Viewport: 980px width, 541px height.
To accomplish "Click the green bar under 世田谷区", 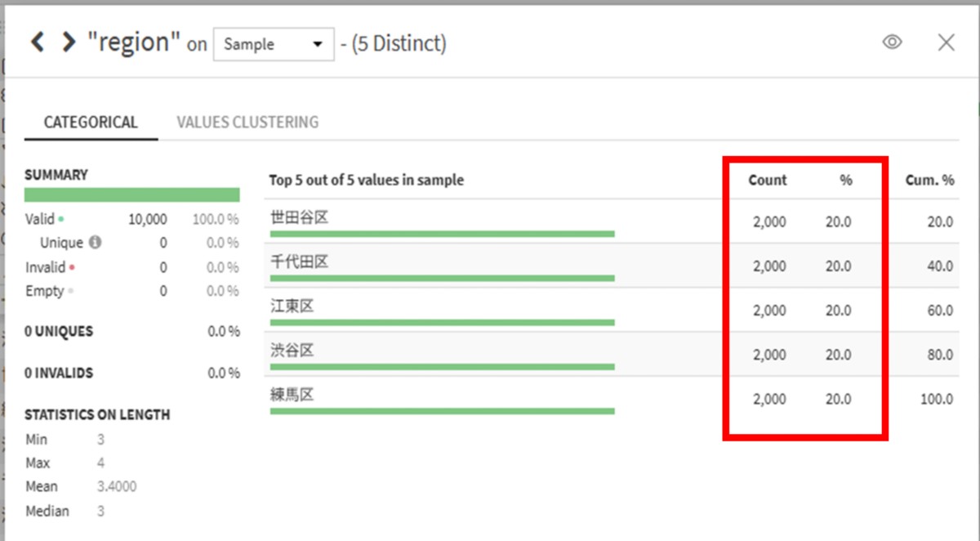I will [x=441, y=234].
